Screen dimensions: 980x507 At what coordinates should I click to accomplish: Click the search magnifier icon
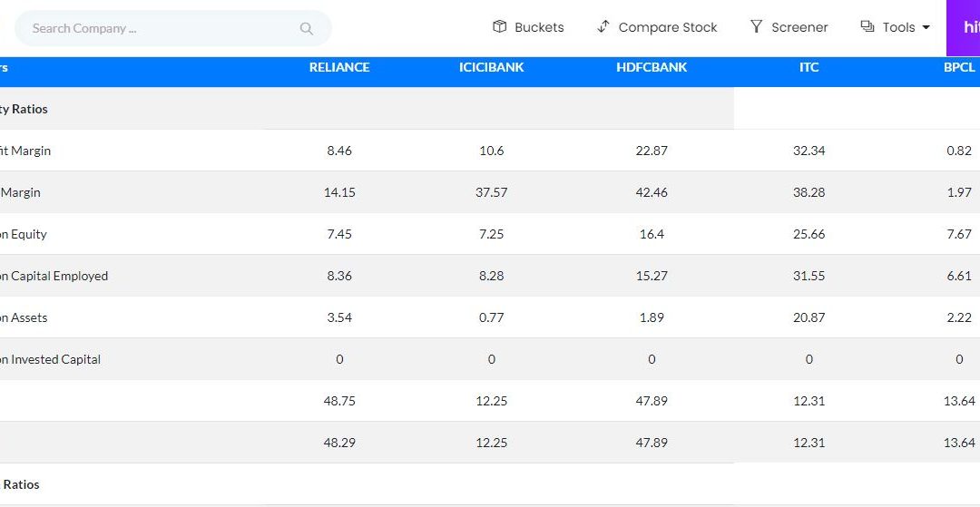(307, 28)
